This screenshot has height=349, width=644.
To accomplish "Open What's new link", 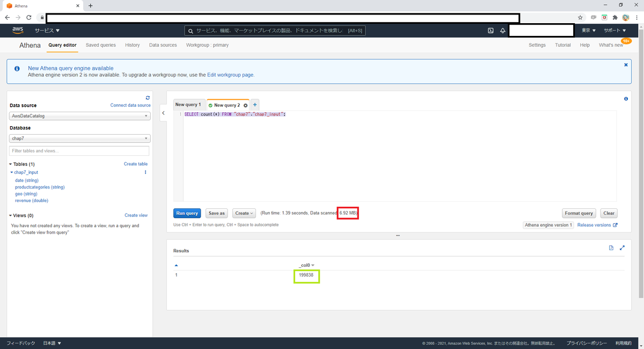I will click(611, 45).
